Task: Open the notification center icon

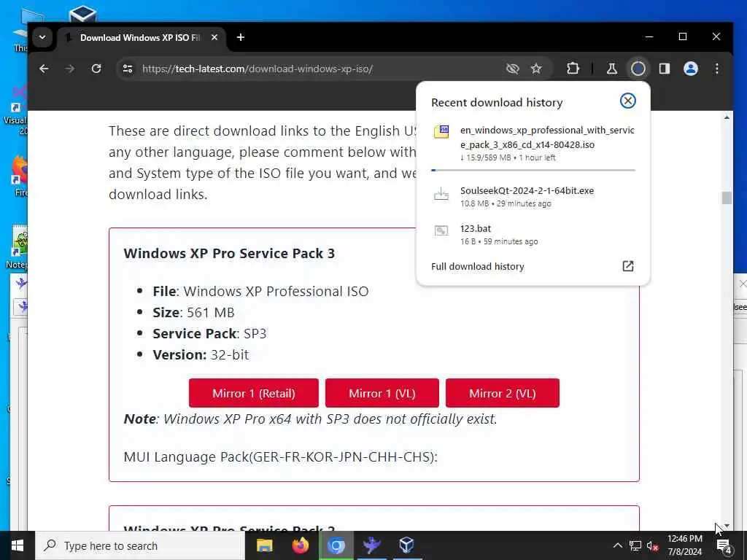Action: (724, 545)
